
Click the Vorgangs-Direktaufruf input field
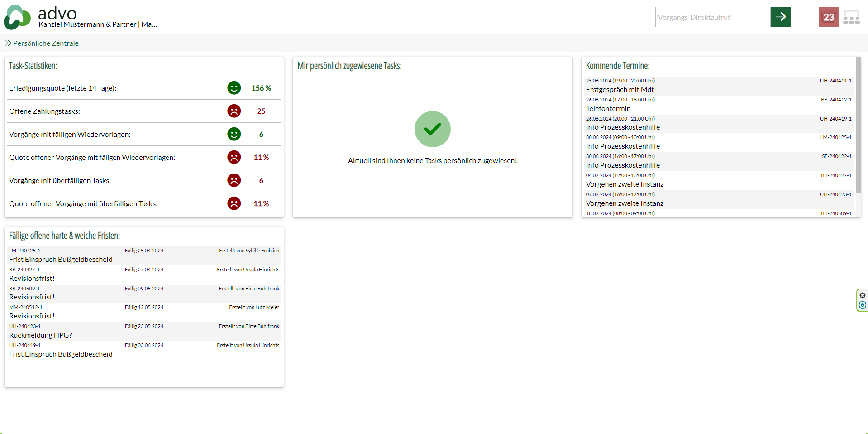(x=712, y=17)
